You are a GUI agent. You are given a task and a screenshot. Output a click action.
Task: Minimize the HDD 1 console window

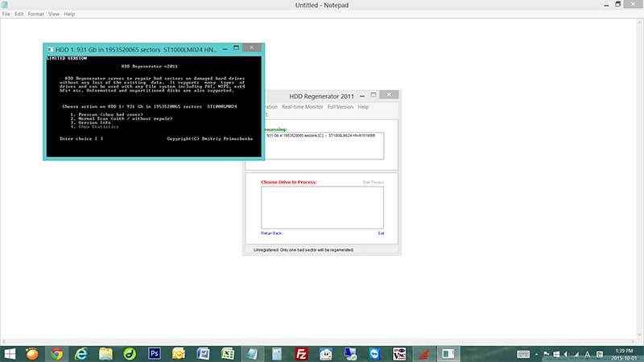pos(225,49)
